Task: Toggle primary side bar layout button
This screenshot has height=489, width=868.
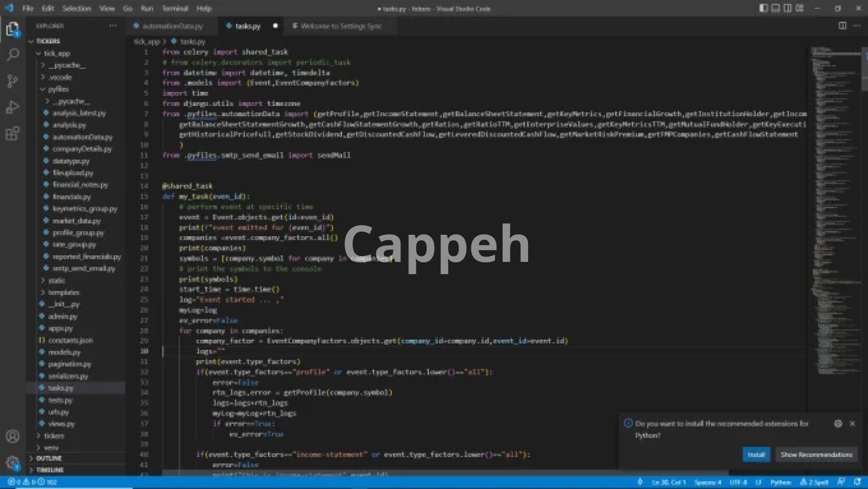Action: pyautogui.click(x=764, y=8)
